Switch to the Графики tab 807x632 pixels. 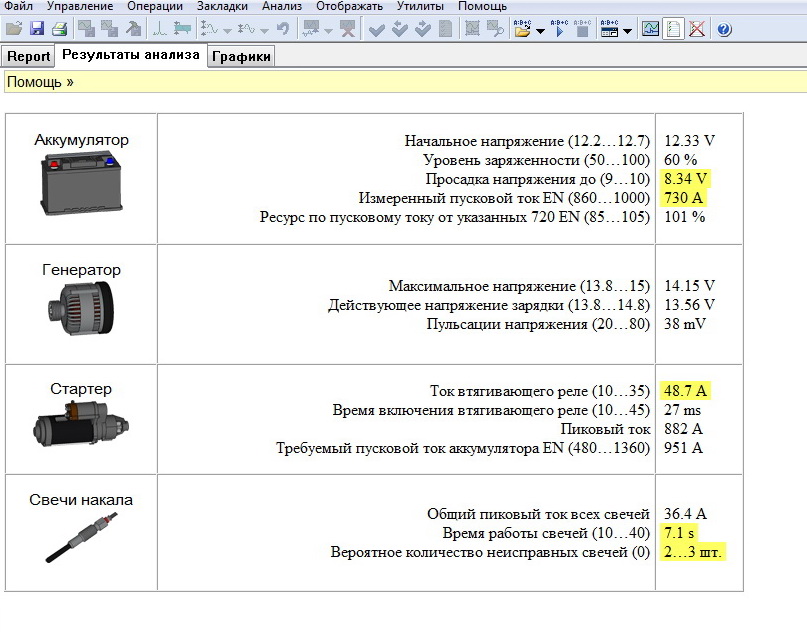click(241, 57)
